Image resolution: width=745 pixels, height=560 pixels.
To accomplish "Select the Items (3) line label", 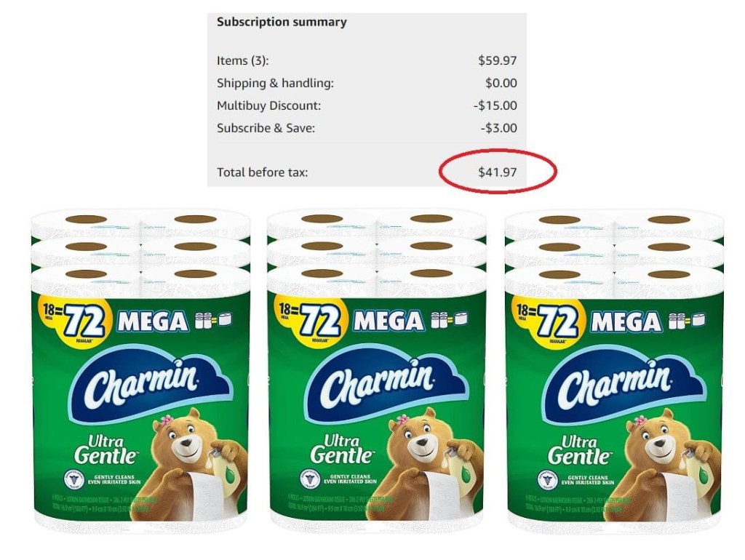I will coord(243,61).
